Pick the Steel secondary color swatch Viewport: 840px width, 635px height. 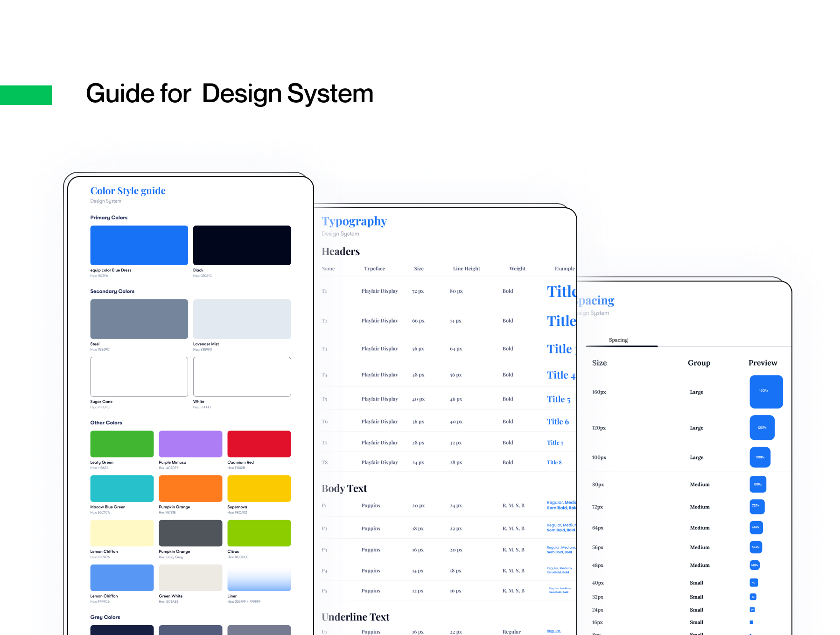pyautogui.click(x=139, y=319)
